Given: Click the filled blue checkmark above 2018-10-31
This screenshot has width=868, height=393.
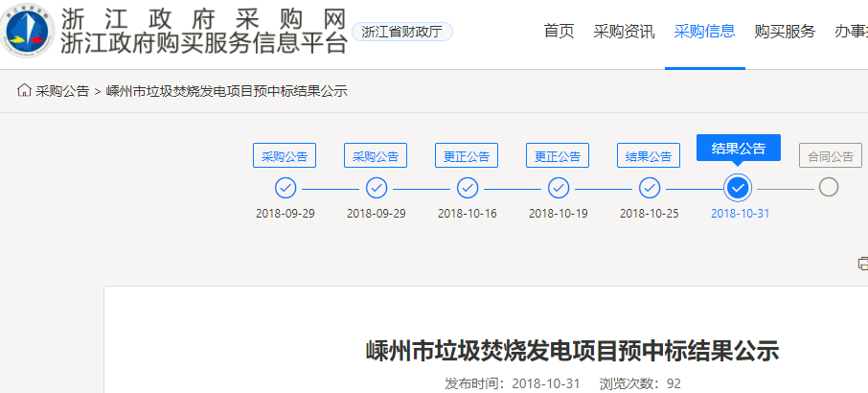Looking at the screenshot, I should pos(739,188).
